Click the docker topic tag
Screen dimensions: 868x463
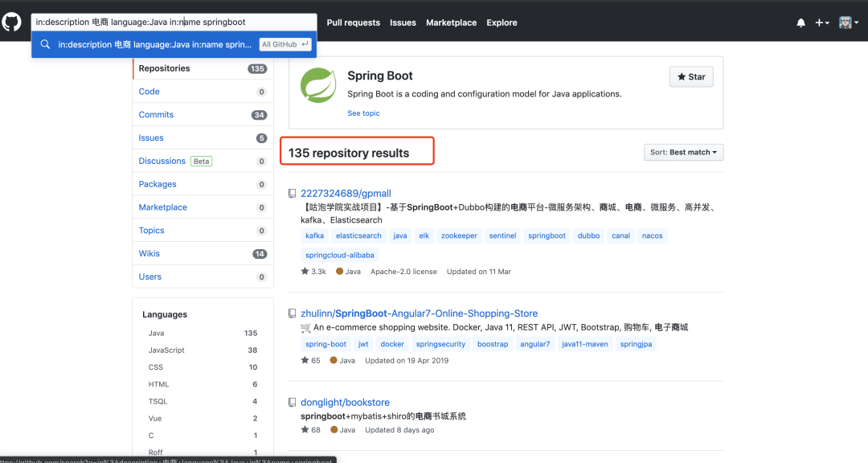click(392, 344)
